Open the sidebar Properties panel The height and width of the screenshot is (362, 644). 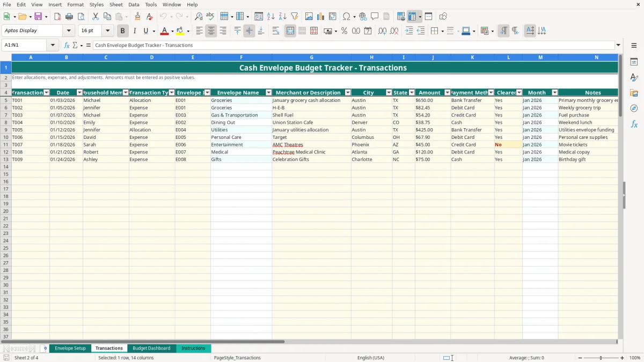pos(634,62)
